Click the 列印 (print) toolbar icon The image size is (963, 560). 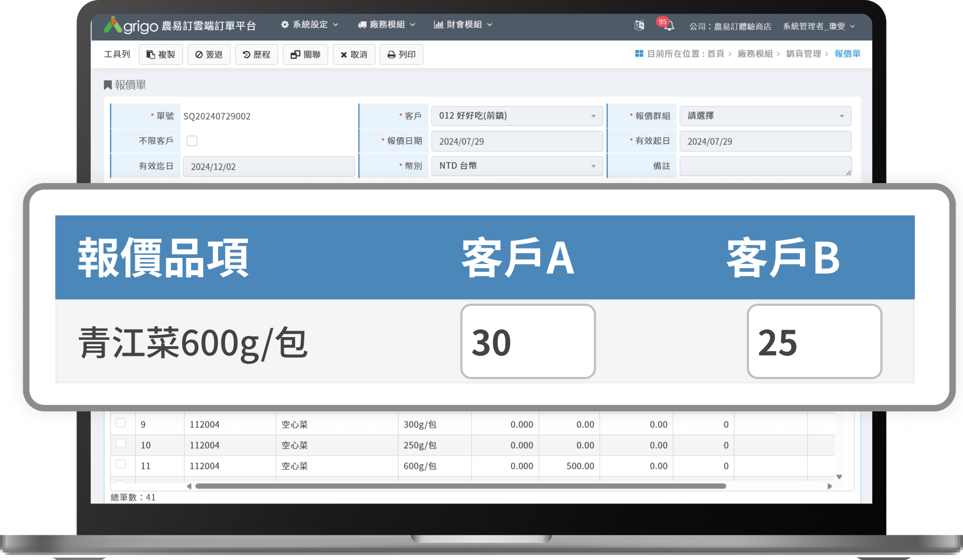[401, 54]
